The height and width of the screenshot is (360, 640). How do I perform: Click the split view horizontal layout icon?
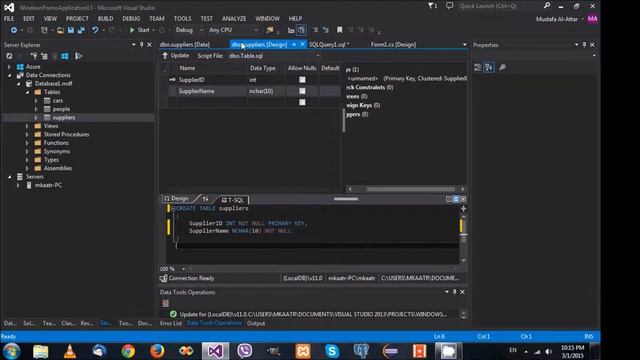tap(456, 199)
